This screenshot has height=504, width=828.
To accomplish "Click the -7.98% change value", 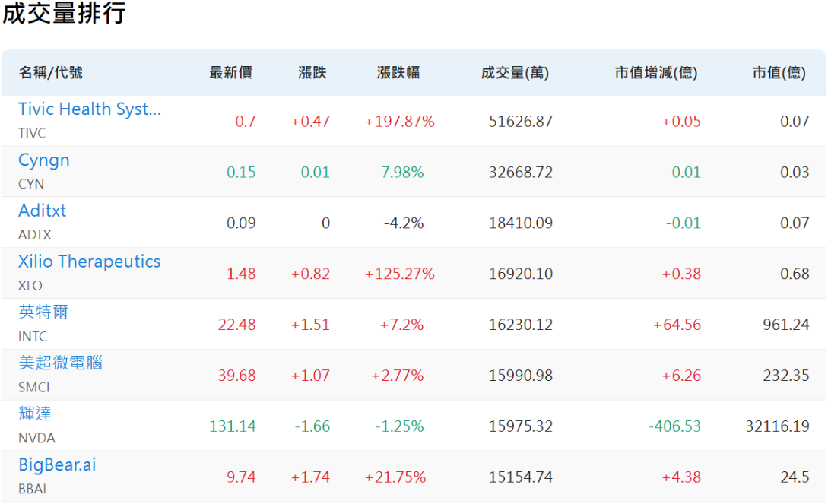I will pyautogui.click(x=399, y=172).
